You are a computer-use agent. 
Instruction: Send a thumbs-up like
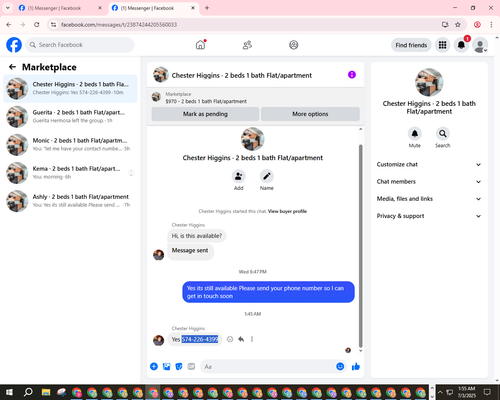pyautogui.click(x=356, y=367)
